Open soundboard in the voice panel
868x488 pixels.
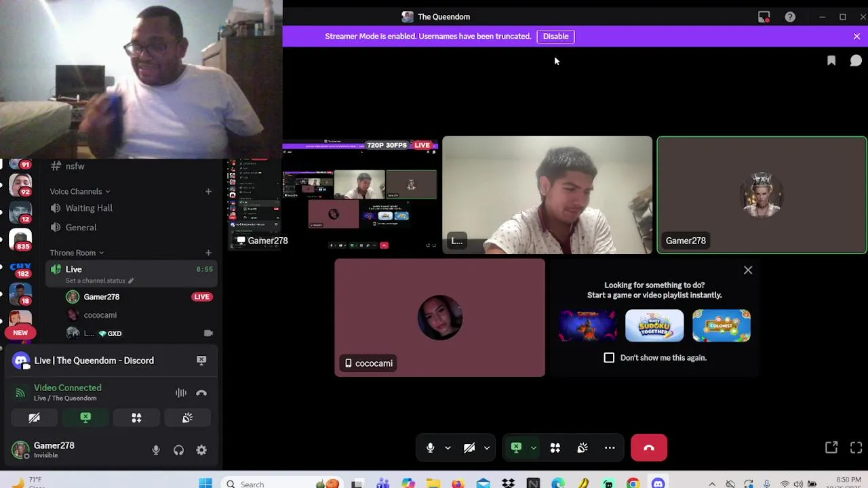pyautogui.click(x=187, y=418)
